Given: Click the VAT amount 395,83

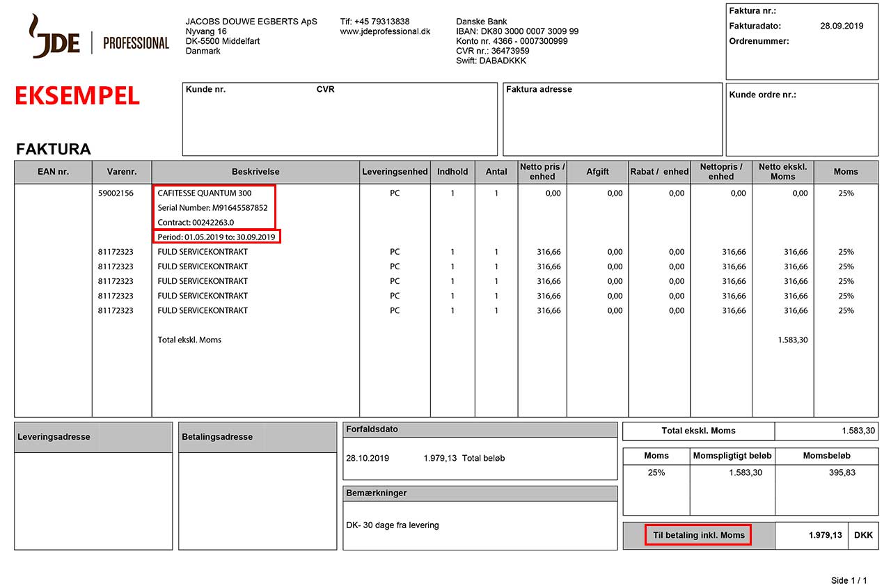Looking at the screenshot, I should coord(841,473).
